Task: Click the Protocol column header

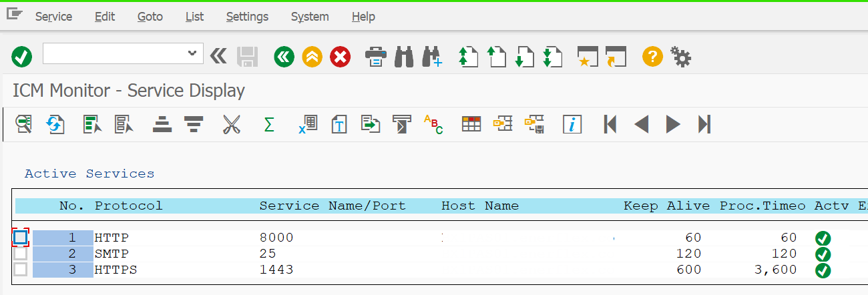Action: (128, 206)
